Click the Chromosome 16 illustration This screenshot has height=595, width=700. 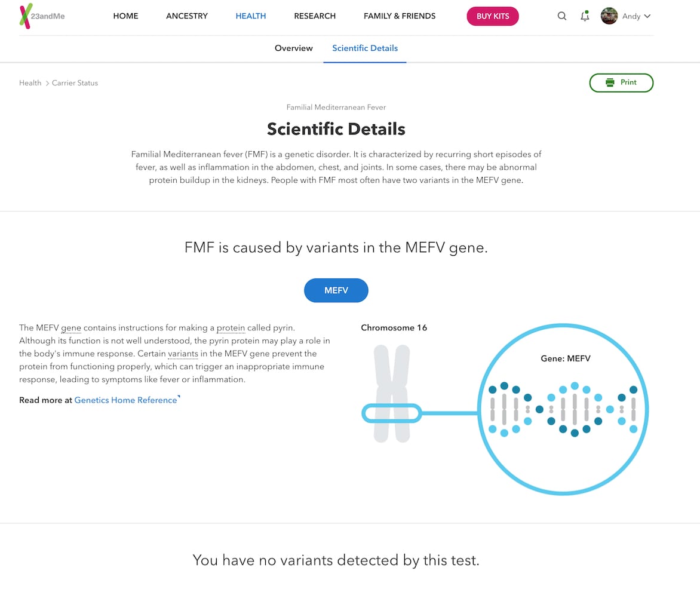tap(392, 391)
